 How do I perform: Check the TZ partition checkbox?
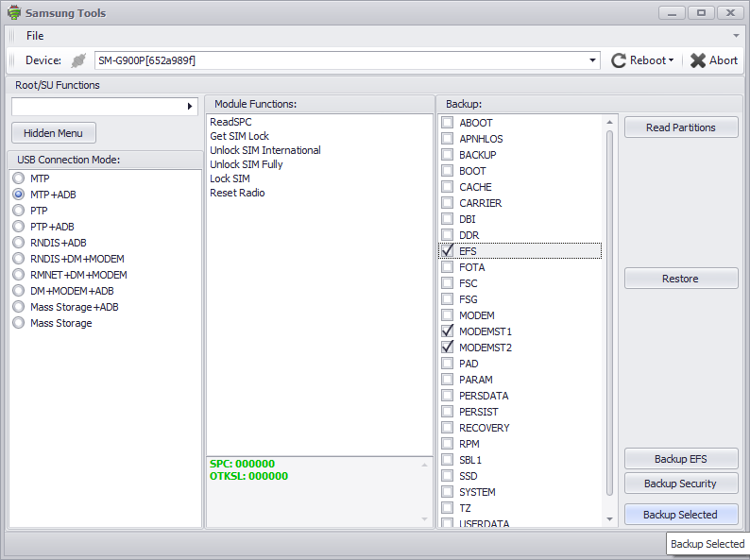pyautogui.click(x=447, y=507)
